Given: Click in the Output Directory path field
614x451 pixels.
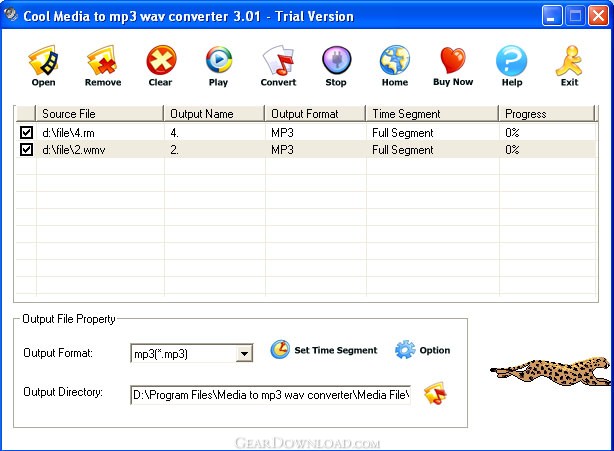Looking at the screenshot, I should click(x=270, y=395).
